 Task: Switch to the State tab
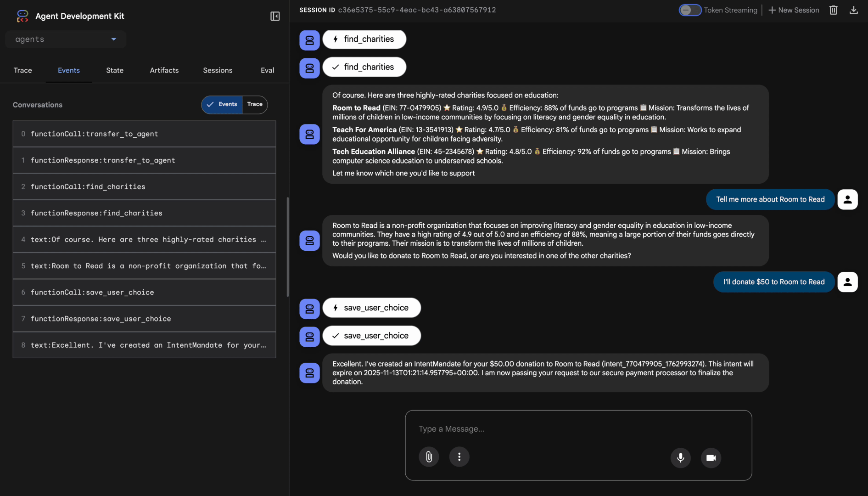pos(114,70)
